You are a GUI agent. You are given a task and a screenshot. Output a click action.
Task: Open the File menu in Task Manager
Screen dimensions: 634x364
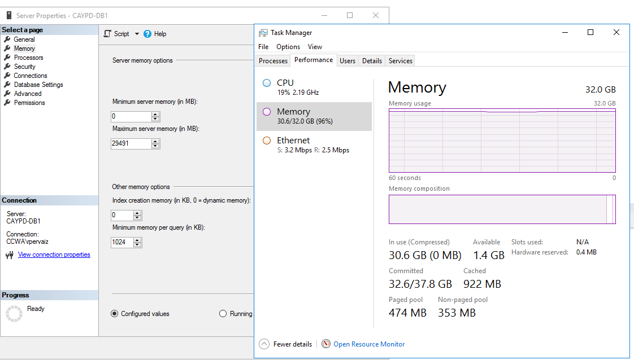tap(263, 47)
